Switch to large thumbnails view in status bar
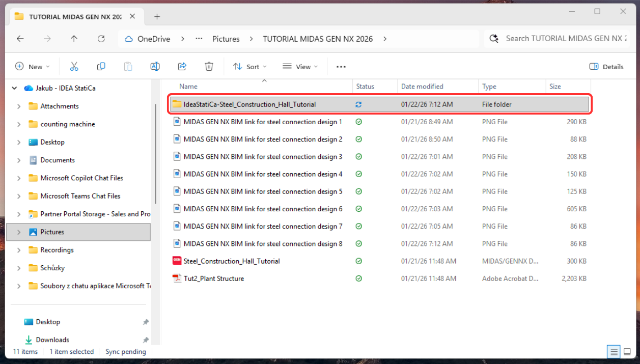This screenshot has height=364, width=640. coord(627,352)
